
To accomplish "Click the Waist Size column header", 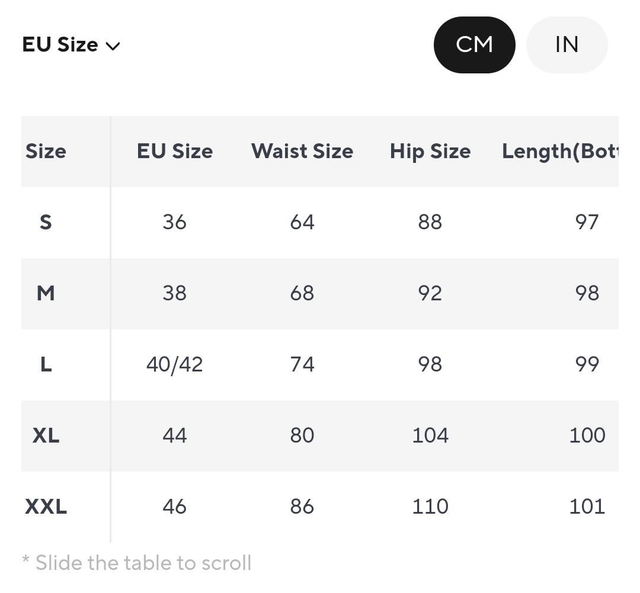I will click(302, 151).
